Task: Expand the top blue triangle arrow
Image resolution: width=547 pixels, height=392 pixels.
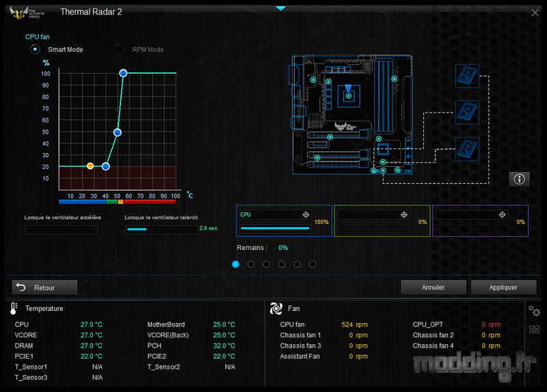Action: point(280,8)
